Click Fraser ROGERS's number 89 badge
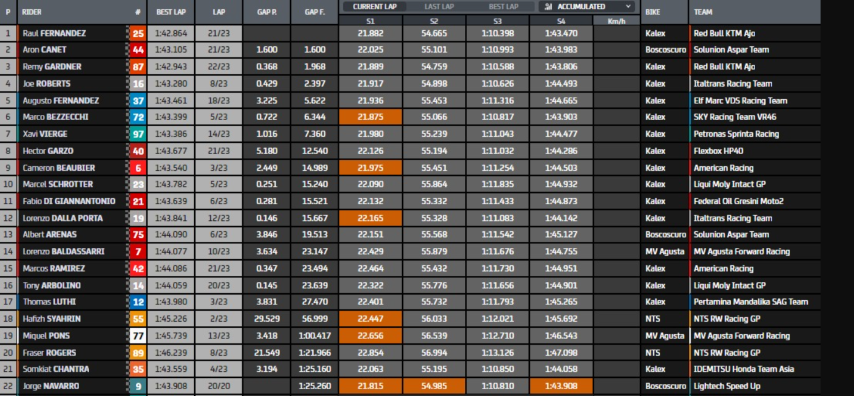 tap(138, 353)
